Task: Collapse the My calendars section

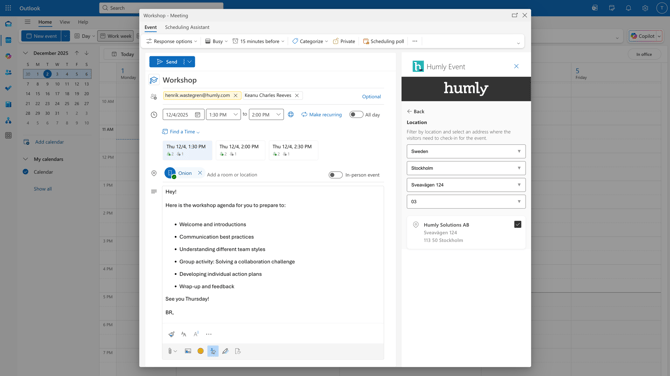Action: point(25,159)
